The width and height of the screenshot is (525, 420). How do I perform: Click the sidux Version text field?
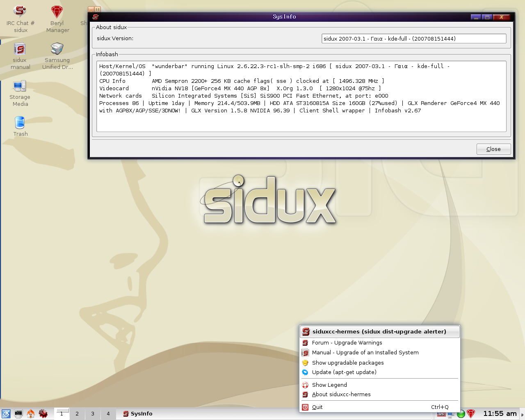coord(414,39)
